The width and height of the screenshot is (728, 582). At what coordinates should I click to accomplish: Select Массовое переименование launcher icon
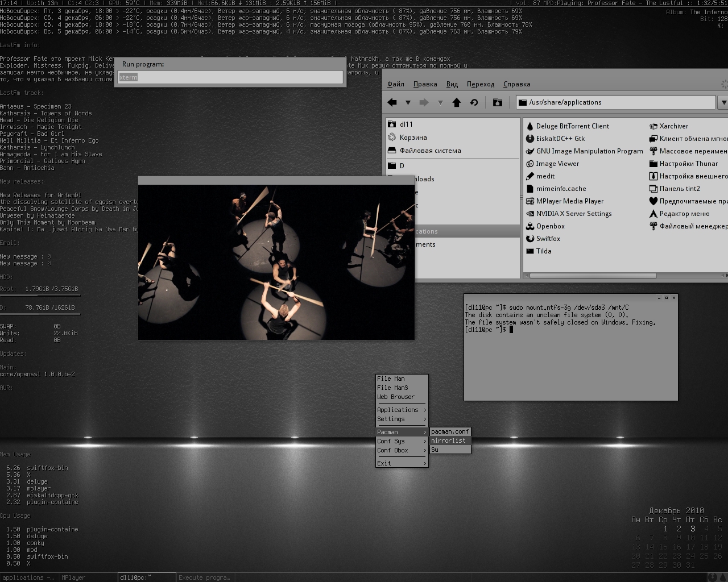click(653, 151)
